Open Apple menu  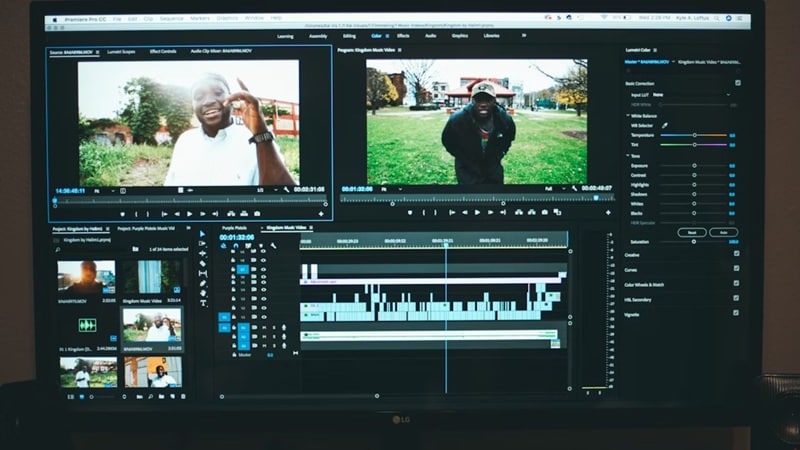54,19
